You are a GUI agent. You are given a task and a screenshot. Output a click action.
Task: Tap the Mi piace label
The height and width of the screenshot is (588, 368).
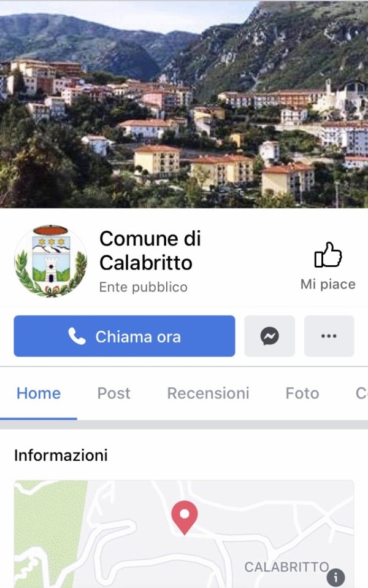pos(328,284)
